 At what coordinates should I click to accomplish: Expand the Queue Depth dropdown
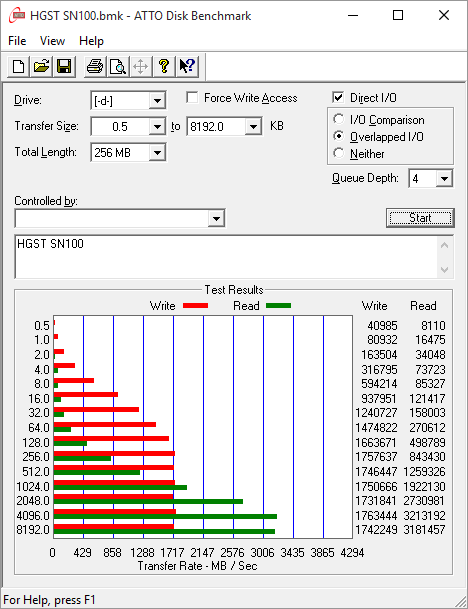click(444, 179)
